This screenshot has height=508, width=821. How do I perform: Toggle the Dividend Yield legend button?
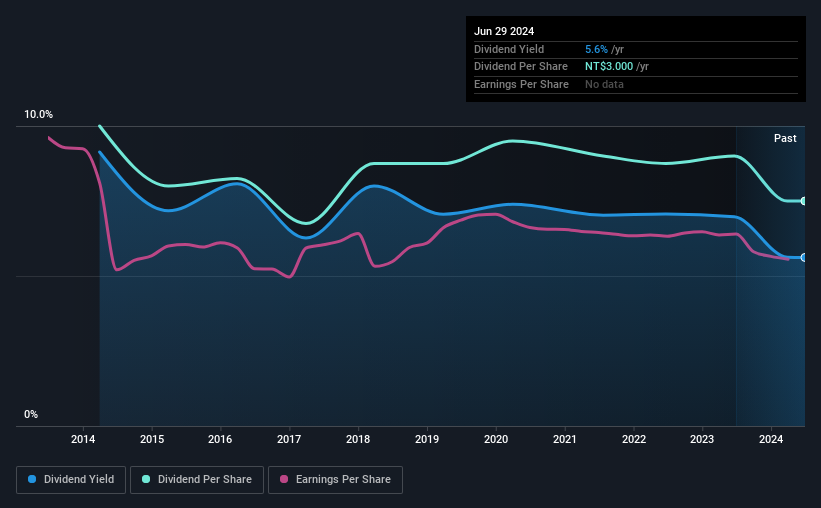click(x=71, y=480)
